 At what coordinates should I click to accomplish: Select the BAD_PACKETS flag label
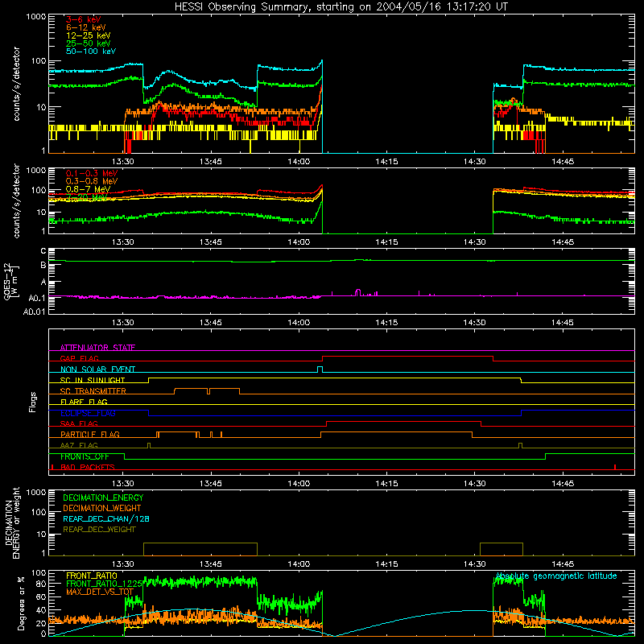88,467
